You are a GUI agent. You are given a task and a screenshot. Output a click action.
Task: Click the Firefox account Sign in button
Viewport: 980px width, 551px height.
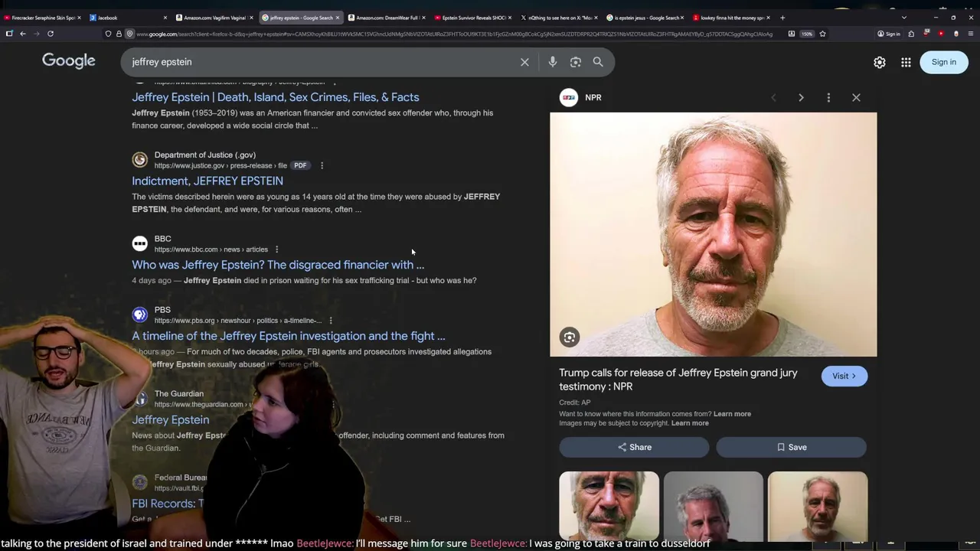[889, 34]
